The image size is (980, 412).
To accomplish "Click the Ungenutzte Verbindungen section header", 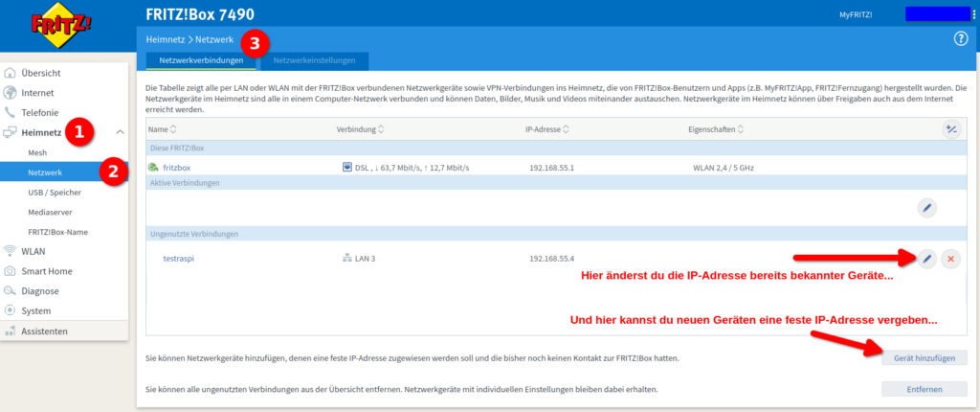I will [556, 234].
